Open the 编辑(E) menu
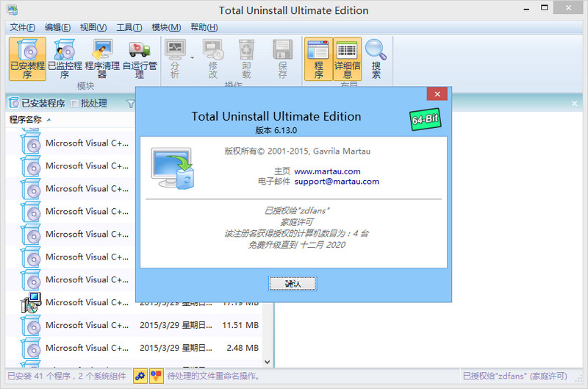Viewport: 588px width, 389px height. point(57,27)
